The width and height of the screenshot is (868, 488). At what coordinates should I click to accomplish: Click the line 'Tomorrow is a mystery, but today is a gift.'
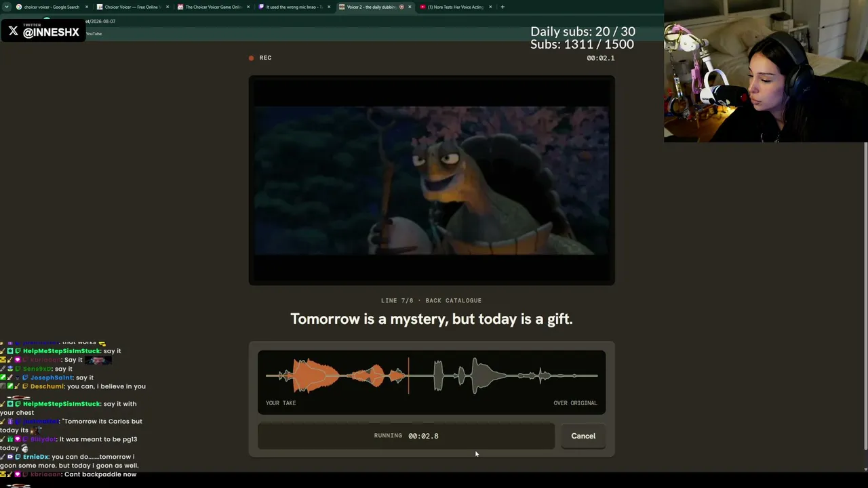[x=431, y=319]
